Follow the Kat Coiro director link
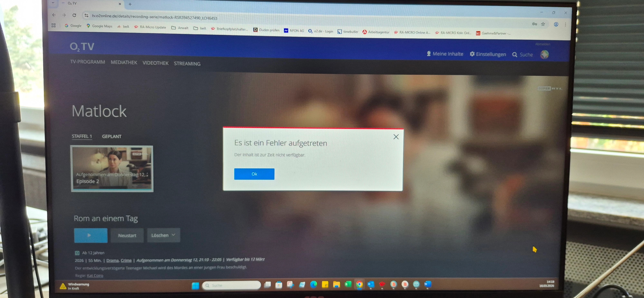This screenshot has height=298, width=644. pos(95,275)
